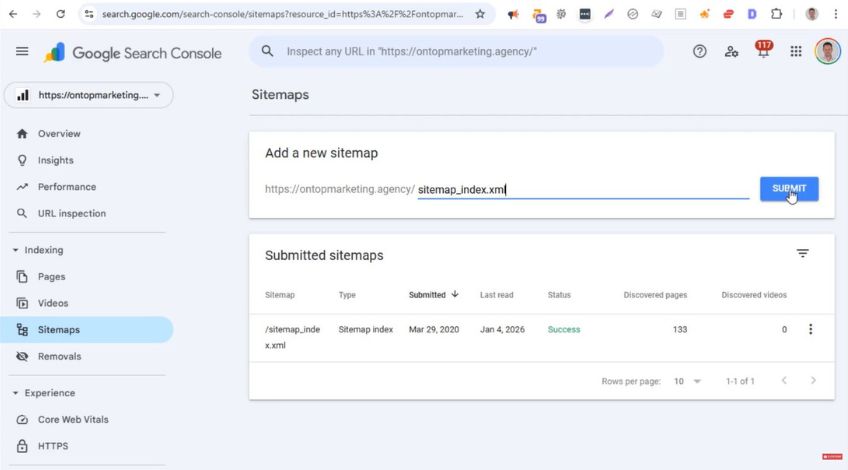848x470 pixels.
Task: Collapse the Experience section
Action: (x=43, y=393)
